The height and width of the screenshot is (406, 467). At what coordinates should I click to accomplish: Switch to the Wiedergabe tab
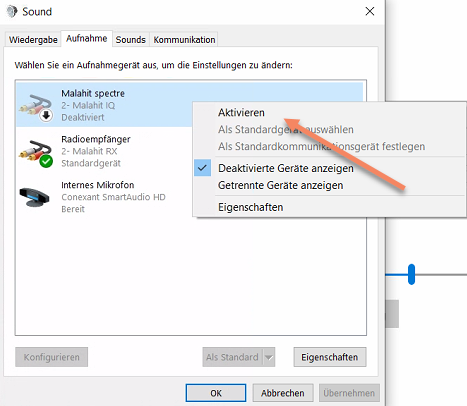point(33,40)
